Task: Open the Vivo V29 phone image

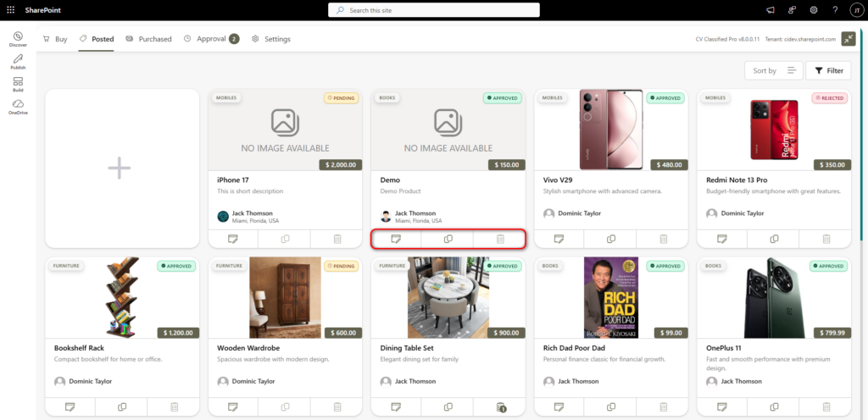Action: click(x=611, y=129)
